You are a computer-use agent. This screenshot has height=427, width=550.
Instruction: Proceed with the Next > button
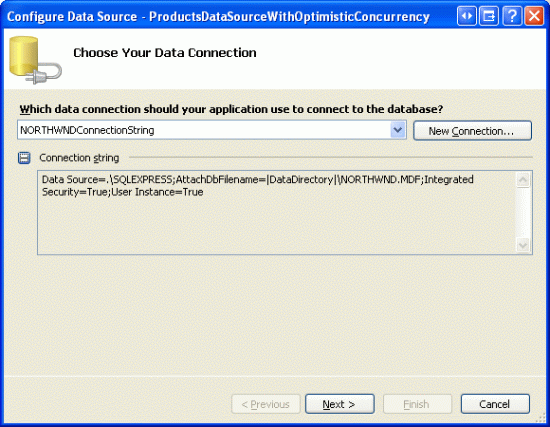click(340, 404)
